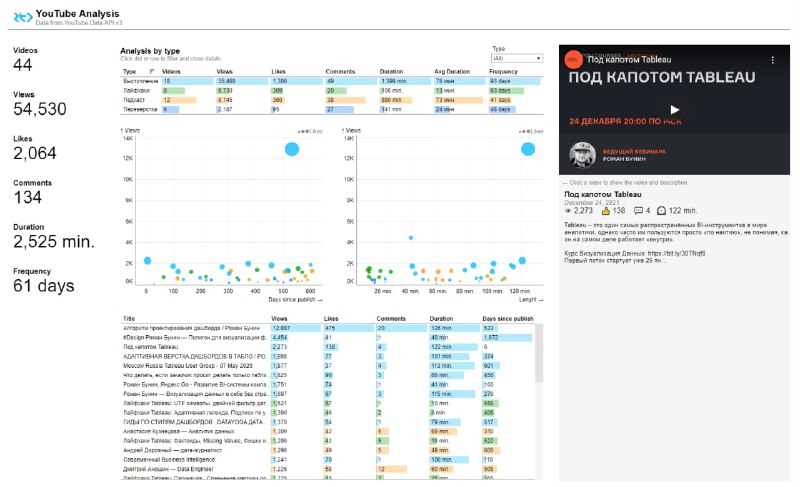
Task: Select the АДАПТИВНАЯ ВЕРСТКА ДАШБОРДОВ video row
Action: (328, 356)
